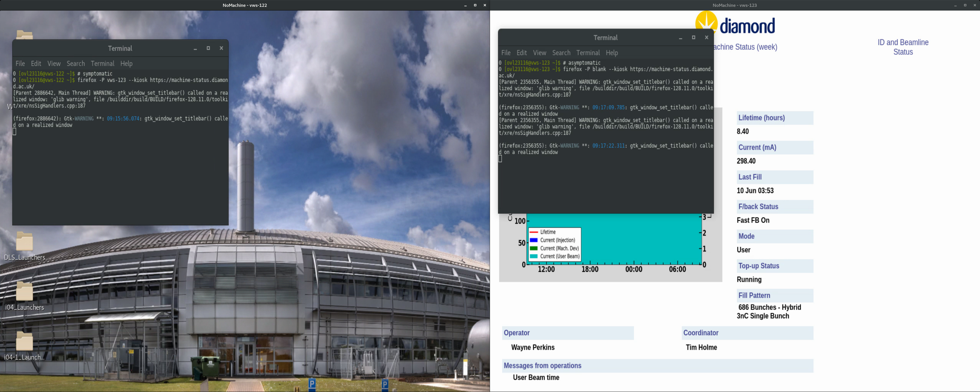980x392 pixels.
Task: Open the ID and Beamline Status link
Action: pyautogui.click(x=903, y=47)
